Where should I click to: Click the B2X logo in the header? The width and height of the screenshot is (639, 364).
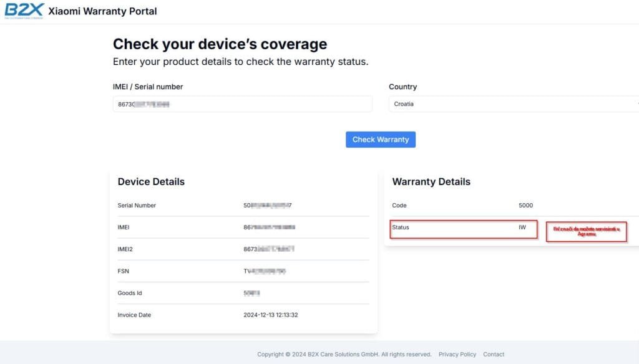24,11
